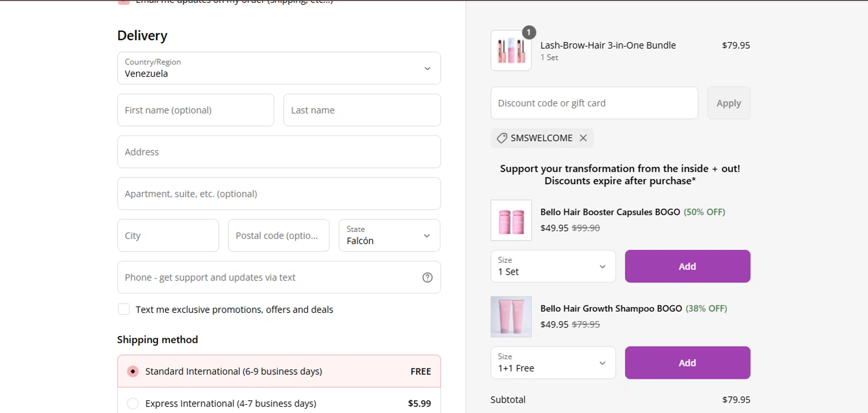Click the struck-through $79.95 shampoo price

[586, 325]
